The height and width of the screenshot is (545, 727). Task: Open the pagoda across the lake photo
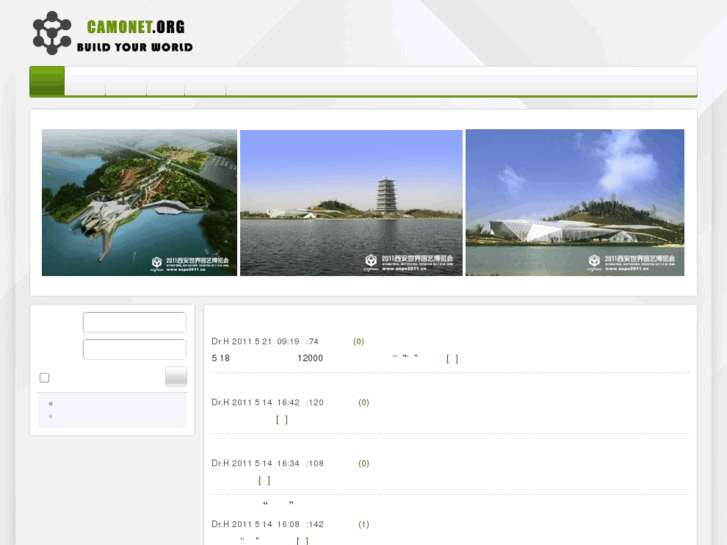[x=351, y=203]
